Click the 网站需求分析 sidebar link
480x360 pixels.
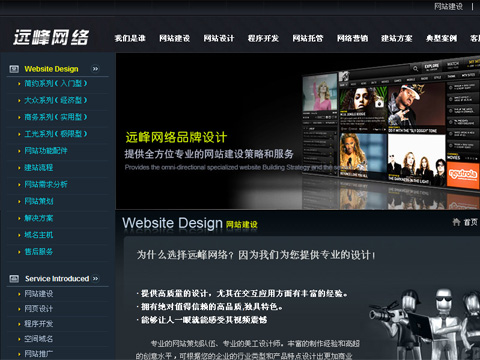point(46,184)
